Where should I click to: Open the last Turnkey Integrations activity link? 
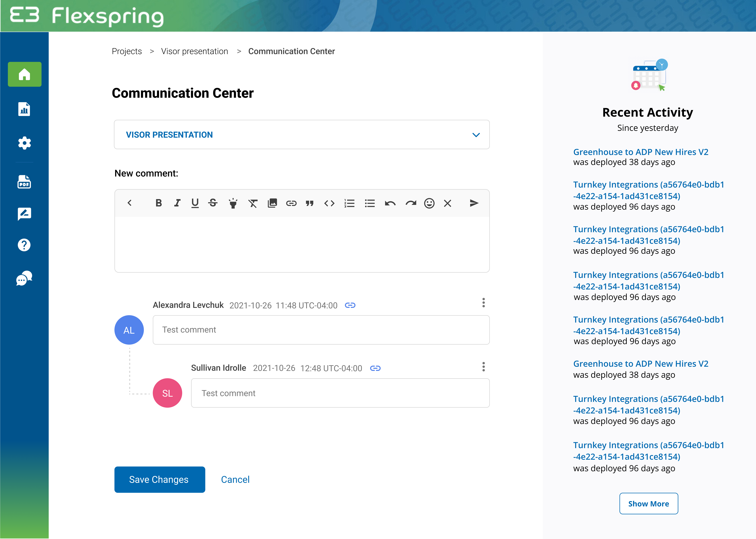[x=649, y=451]
